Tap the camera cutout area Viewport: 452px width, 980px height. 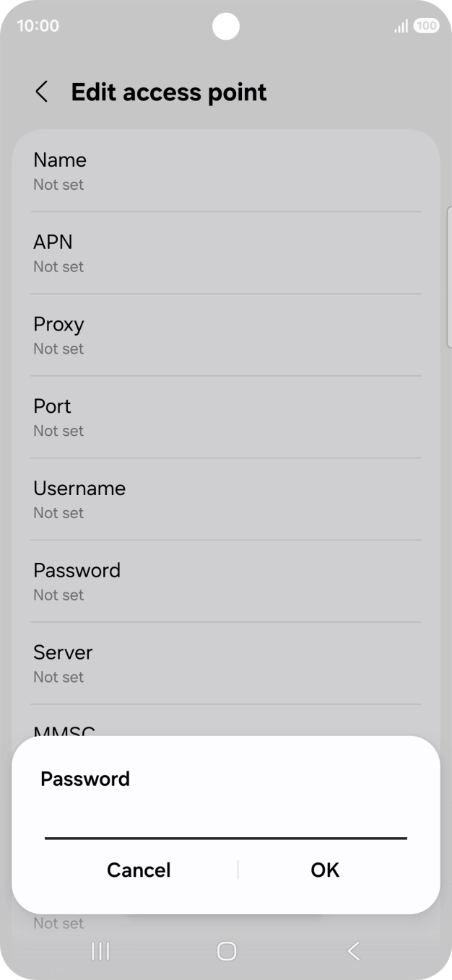click(226, 27)
